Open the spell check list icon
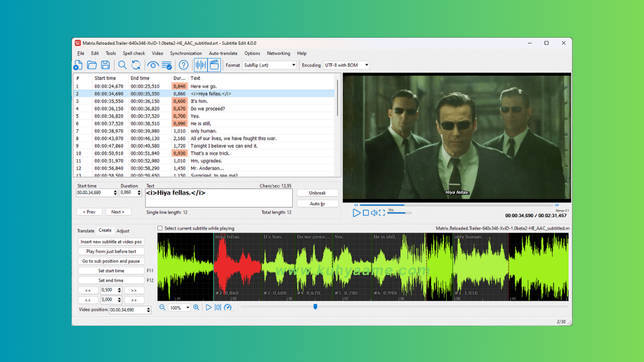Image resolution: width=644 pixels, height=362 pixels. 167,65
